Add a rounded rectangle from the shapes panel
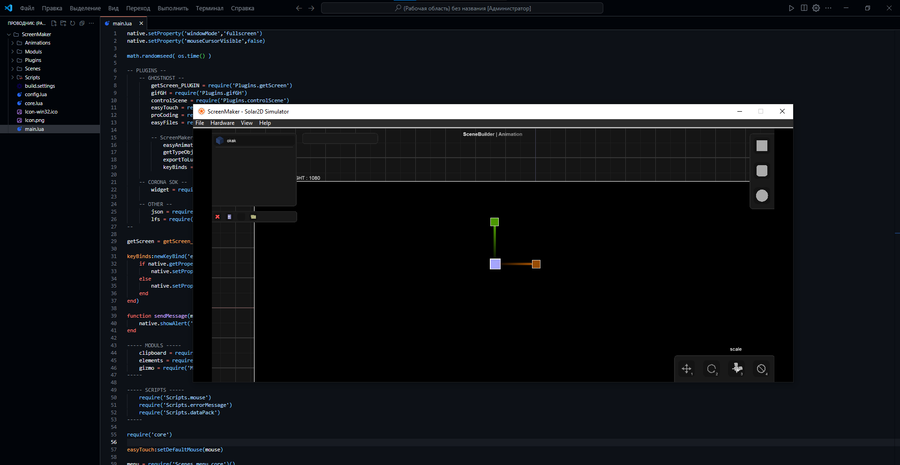 pyautogui.click(x=762, y=171)
